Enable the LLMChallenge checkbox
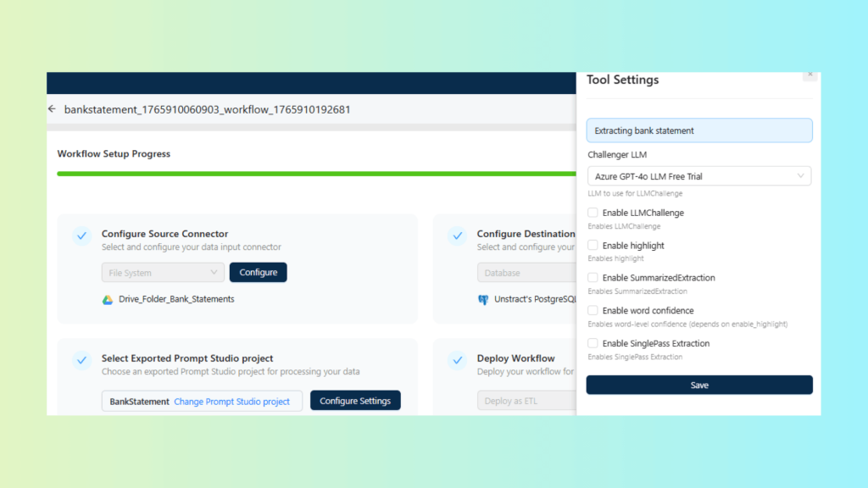The image size is (868, 488). click(593, 213)
